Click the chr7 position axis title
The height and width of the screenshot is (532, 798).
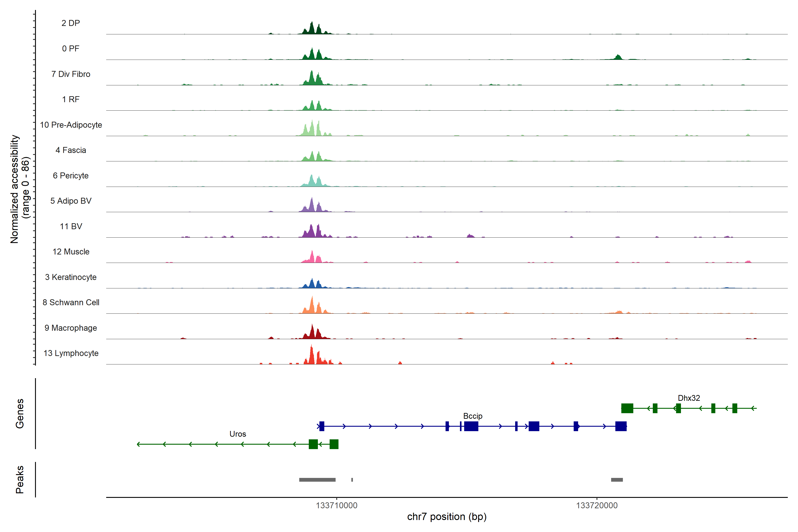coord(447,517)
